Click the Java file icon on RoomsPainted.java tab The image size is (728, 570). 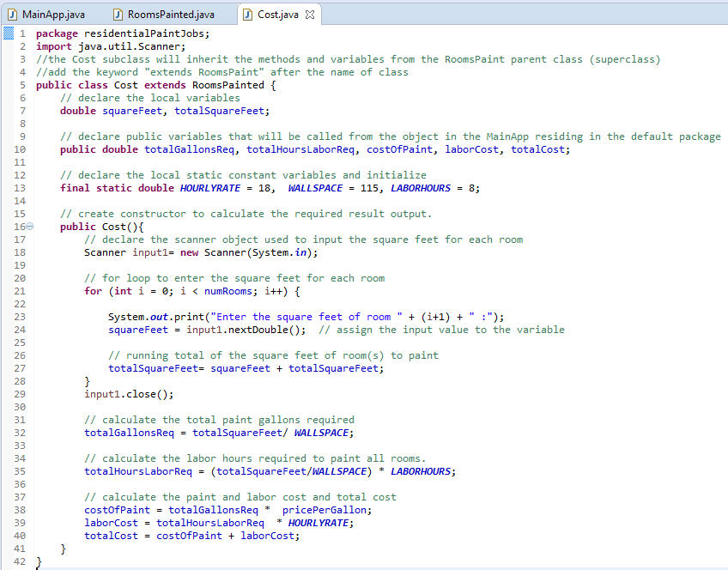coord(118,15)
